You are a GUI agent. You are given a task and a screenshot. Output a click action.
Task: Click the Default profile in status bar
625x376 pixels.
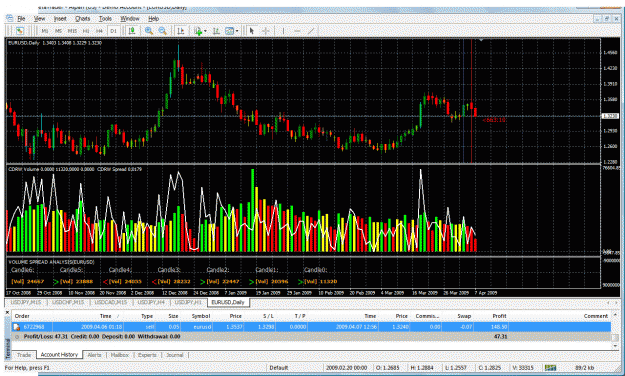tap(279, 367)
